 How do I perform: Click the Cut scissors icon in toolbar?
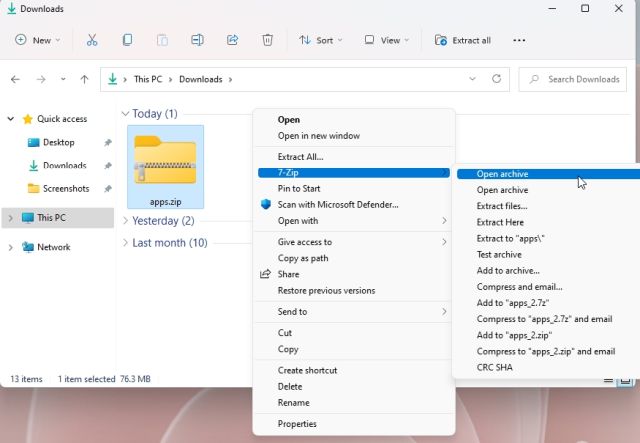pos(92,40)
